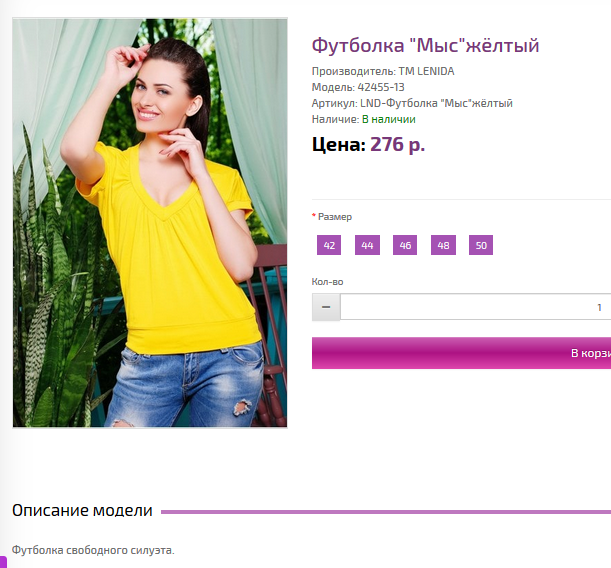The image size is (611, 568).
Task: Select size 44
Action: pos(367,245)
